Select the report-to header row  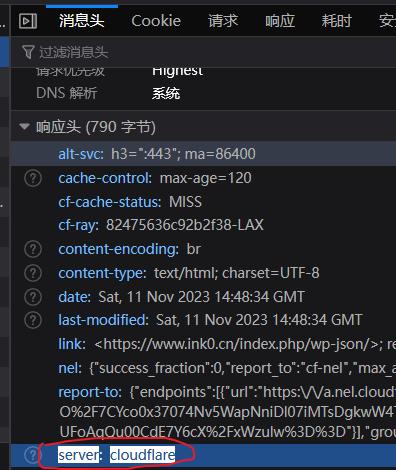(203, 412)
